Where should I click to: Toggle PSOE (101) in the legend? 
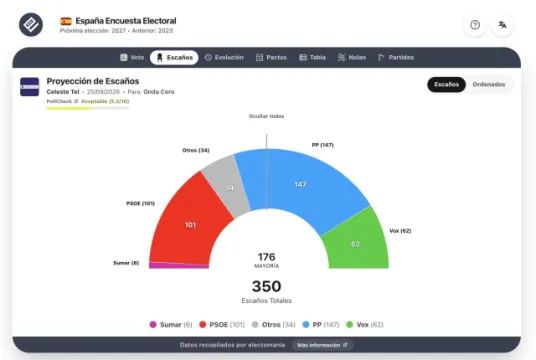(222, 325)
